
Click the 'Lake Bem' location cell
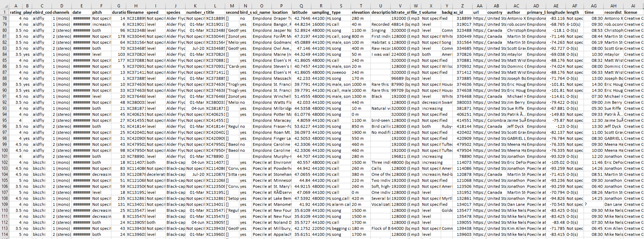[281, 198]
